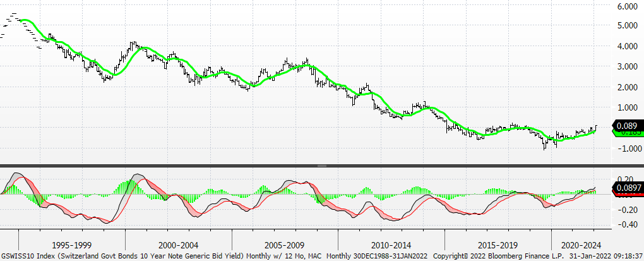
Task: Select the 2020-2024 time axis label
Action: [x=580, y=245]
